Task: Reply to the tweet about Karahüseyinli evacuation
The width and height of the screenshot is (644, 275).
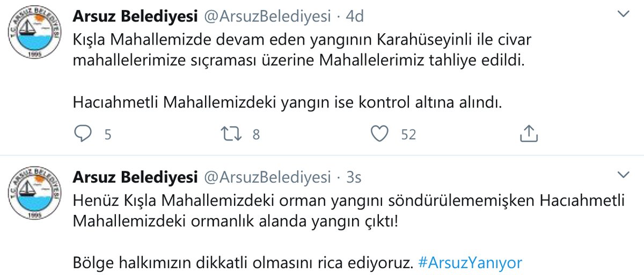Action: pyautogui.click(x=83, y=134)
